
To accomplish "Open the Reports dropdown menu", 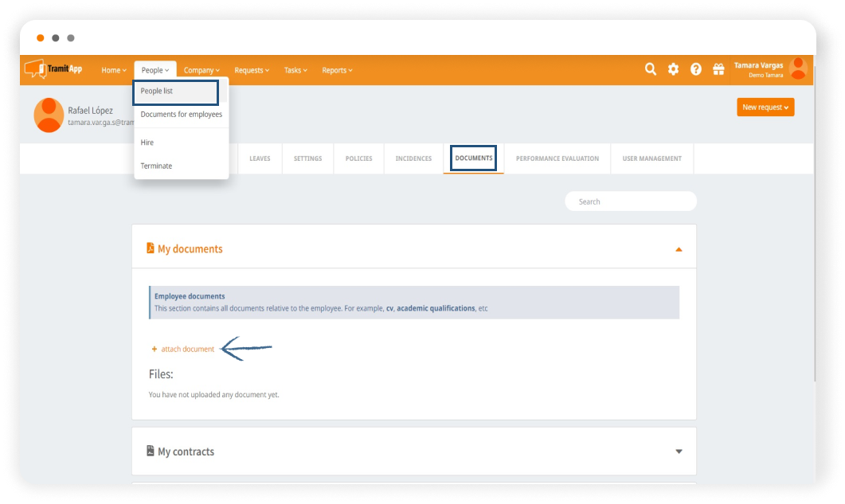I will (x=337, y=70).
